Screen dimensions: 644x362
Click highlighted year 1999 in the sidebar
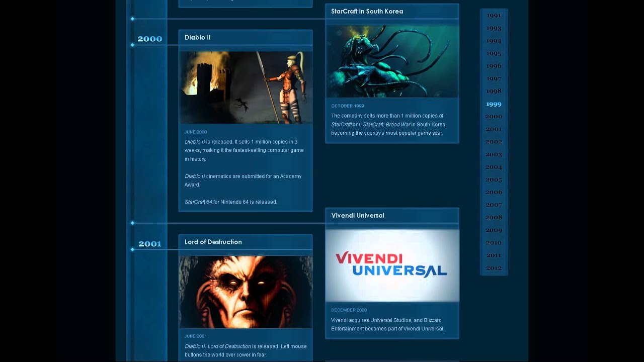tap(494, 104)
